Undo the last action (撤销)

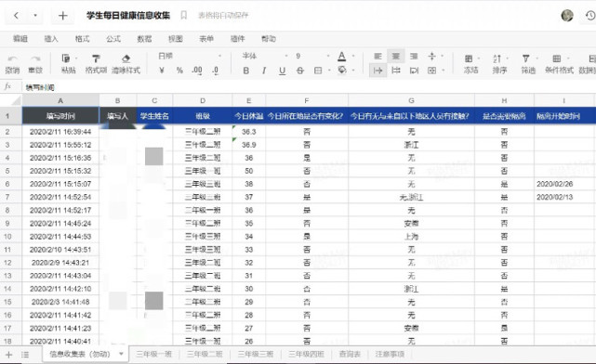12,63
